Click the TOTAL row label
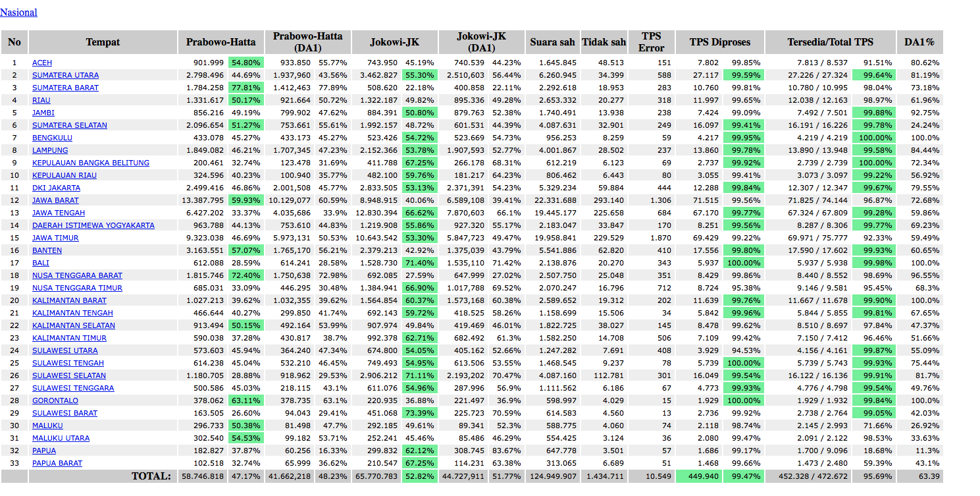This screenshot has width=980, height=496. coord(151,476)
